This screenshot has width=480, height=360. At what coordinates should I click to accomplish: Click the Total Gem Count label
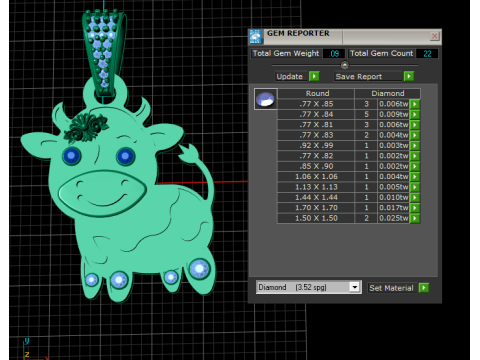point(381,53)
